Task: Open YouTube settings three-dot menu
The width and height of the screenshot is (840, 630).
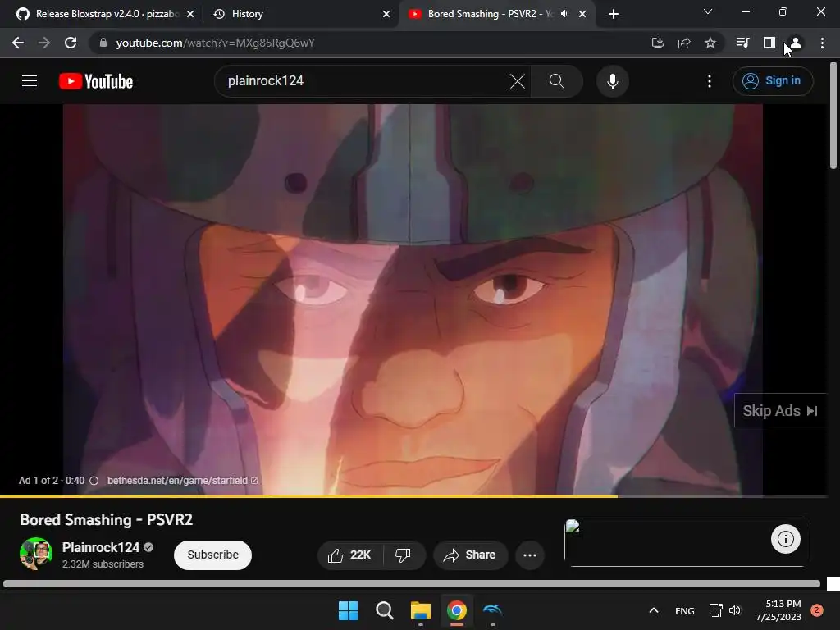Action: point(710,81)
